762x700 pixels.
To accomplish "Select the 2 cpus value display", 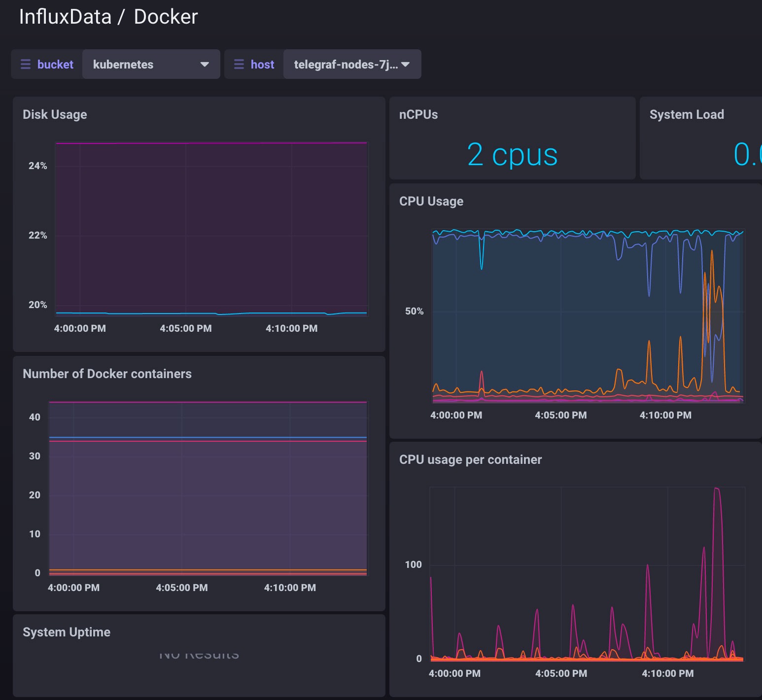I will pos(513,154).
